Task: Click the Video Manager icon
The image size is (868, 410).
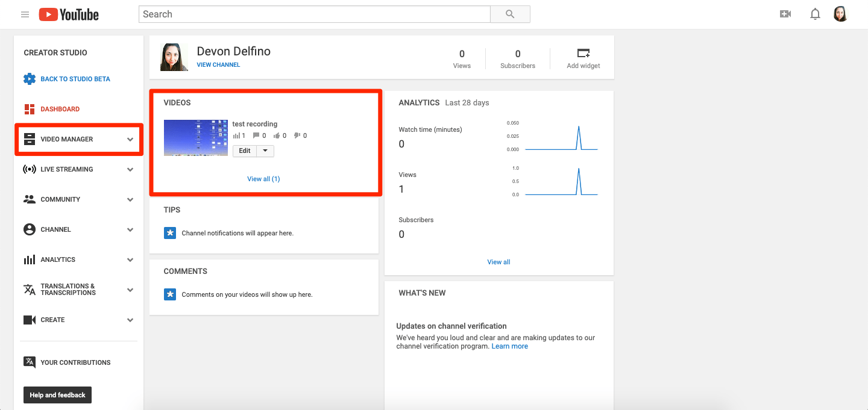Action: [30, 139]
